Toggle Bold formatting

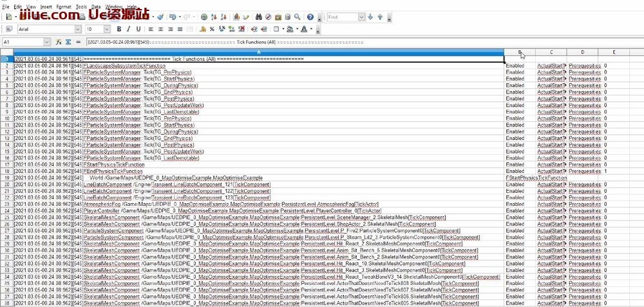[119, 29]
